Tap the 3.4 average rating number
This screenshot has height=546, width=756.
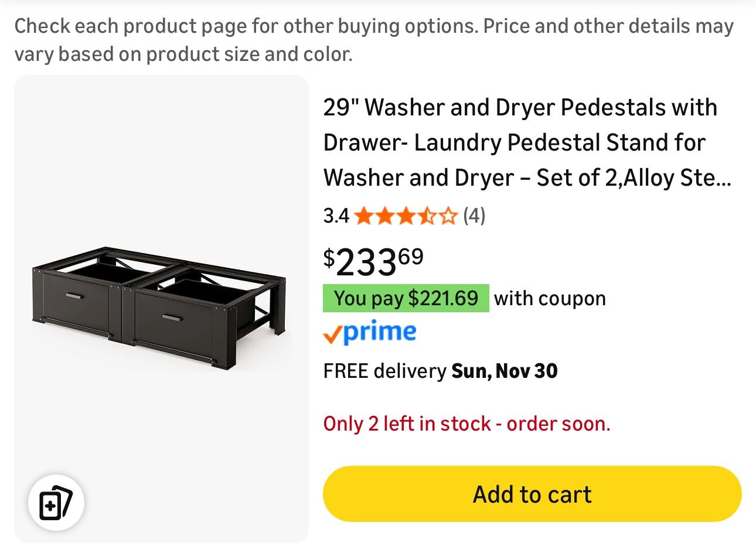click(336, 216)
